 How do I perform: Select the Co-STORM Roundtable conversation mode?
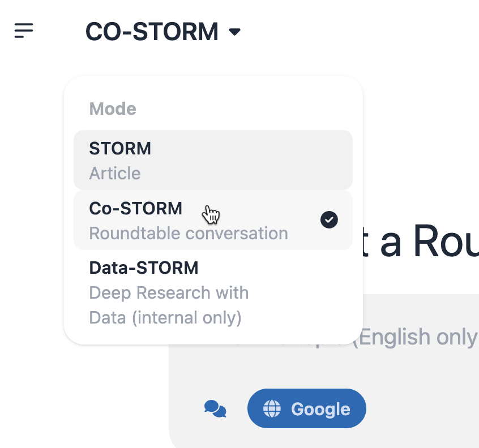(x=213, y=221)
